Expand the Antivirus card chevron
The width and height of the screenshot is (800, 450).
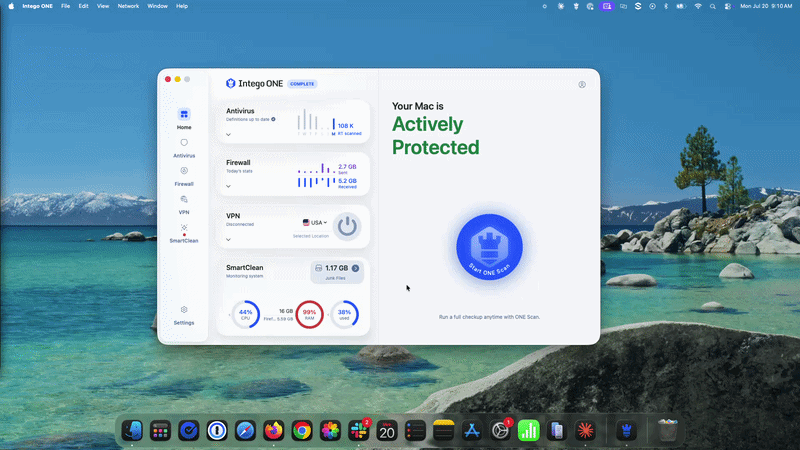pos(229,135)
